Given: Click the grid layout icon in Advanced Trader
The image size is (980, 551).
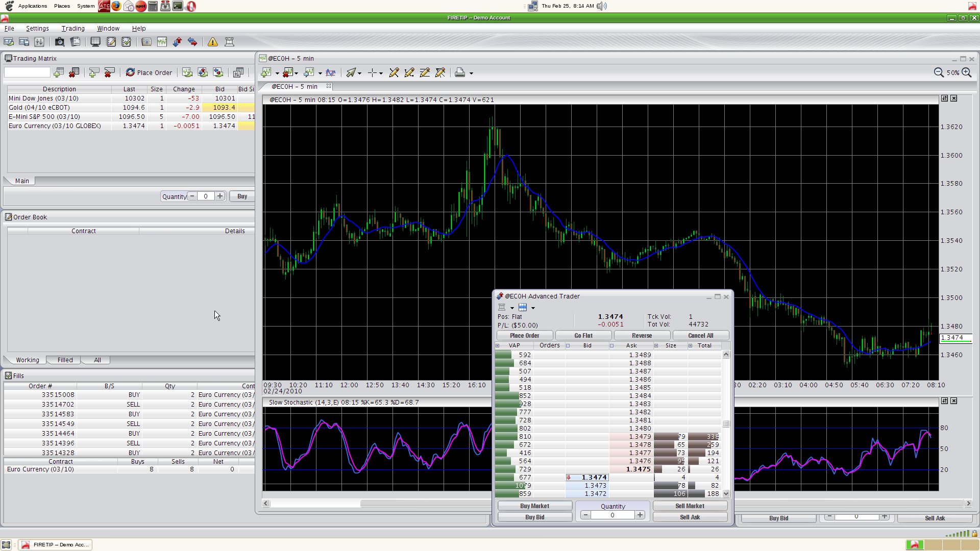Looking at the screenshot, I should pyautogui.click(x=523, y=307).
